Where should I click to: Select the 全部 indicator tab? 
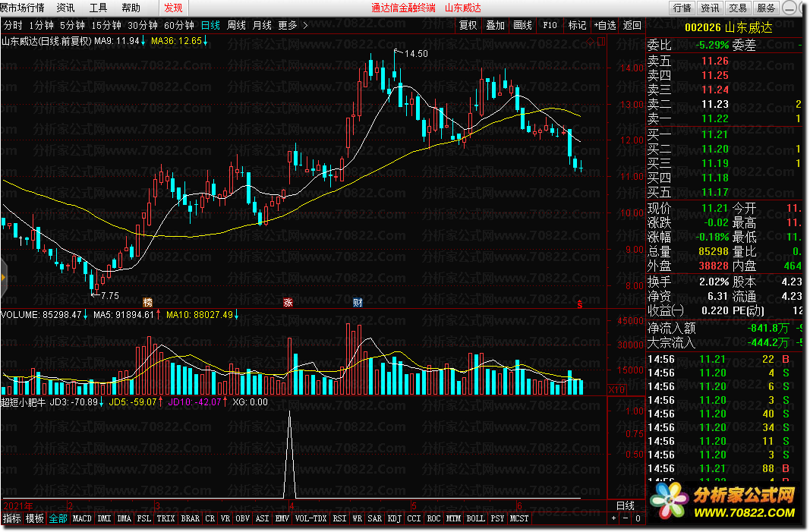point(58,518)
